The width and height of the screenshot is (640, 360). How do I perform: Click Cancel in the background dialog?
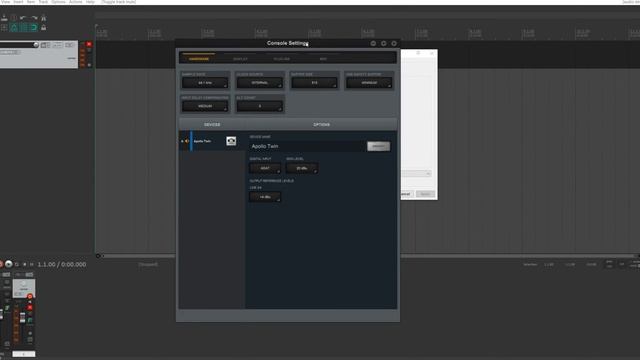click(405, 194)
